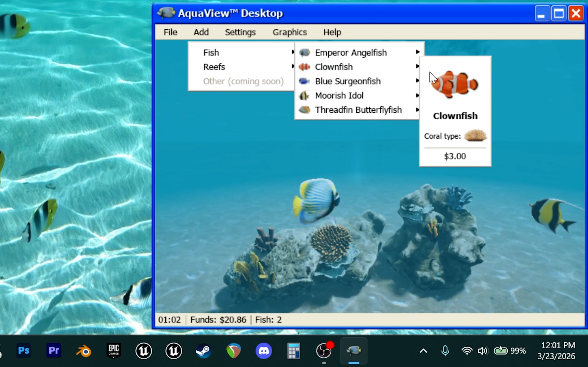
Task: Click the $3.00 Clownfish price
Action: [x=455, y=156]
